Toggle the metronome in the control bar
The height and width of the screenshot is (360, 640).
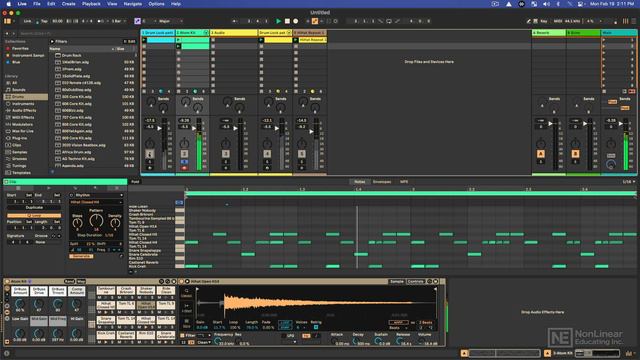101,21
